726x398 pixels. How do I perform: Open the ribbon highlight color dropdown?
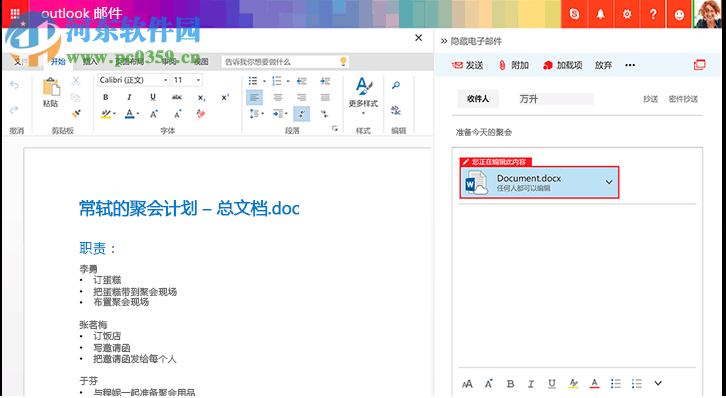(x=114, y=114)
